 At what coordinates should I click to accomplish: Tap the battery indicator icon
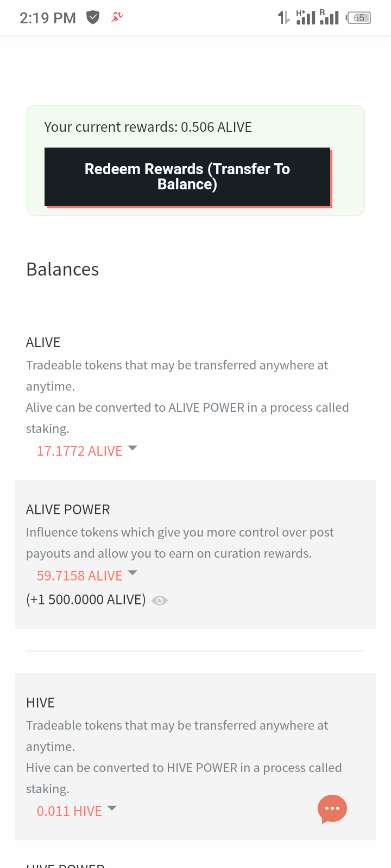(358, 18)
